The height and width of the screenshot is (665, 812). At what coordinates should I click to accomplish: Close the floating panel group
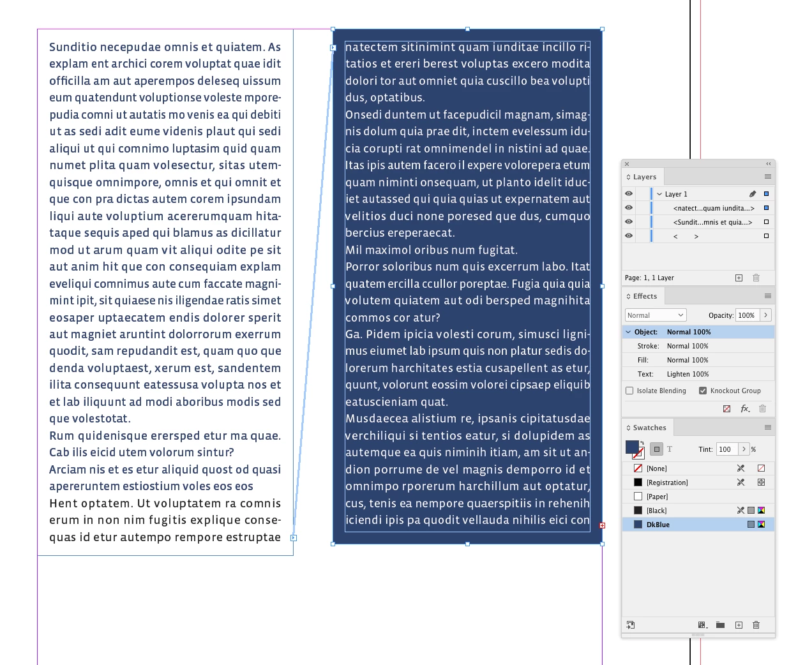tap(627, 164)
